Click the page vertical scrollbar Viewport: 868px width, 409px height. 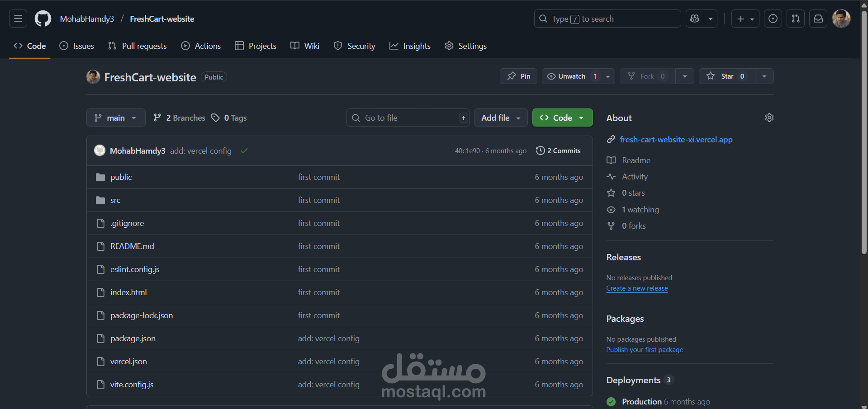click(x=864, y=133)
